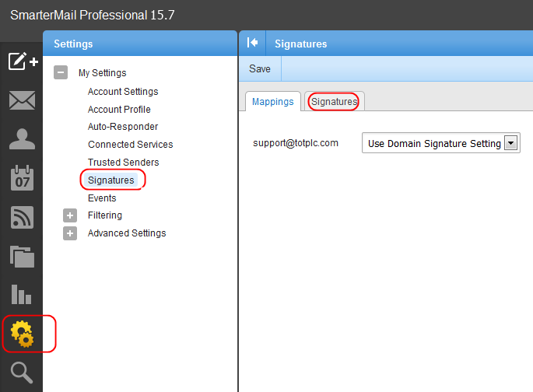Open the RSS feeds icon

pyautogui.click(x=22, y=217)
